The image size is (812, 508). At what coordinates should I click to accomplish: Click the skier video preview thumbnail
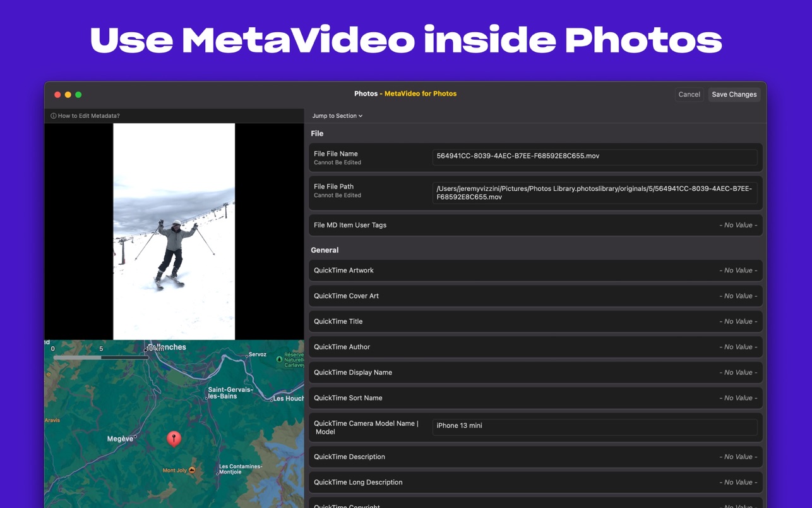coord(174,231)
